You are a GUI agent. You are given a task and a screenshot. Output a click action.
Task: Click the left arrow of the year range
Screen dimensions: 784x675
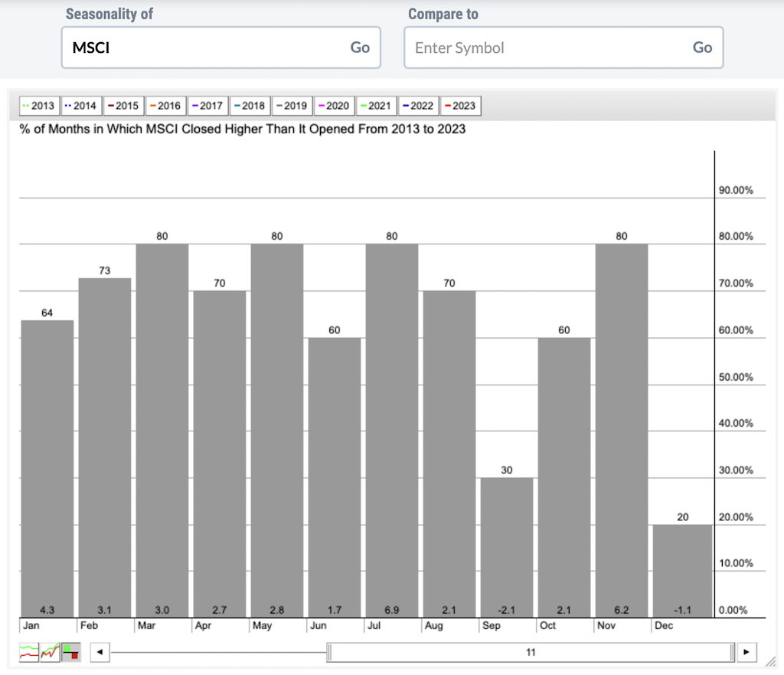[100, 652]
